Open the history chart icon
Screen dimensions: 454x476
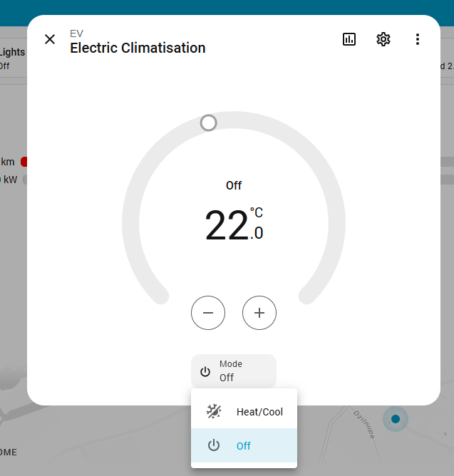[349, 39]
